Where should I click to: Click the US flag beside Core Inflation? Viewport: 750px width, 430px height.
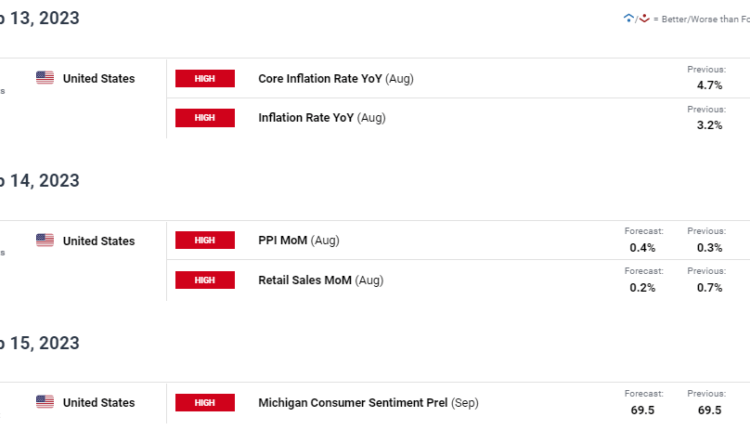45,78
